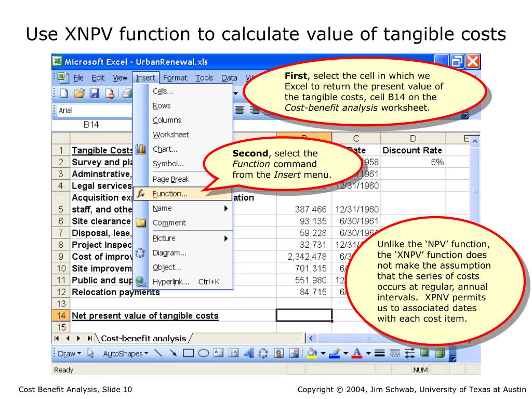Click the Vertical Text Box tool
This screenshot has height=399, width=532.
pos(233,353)
